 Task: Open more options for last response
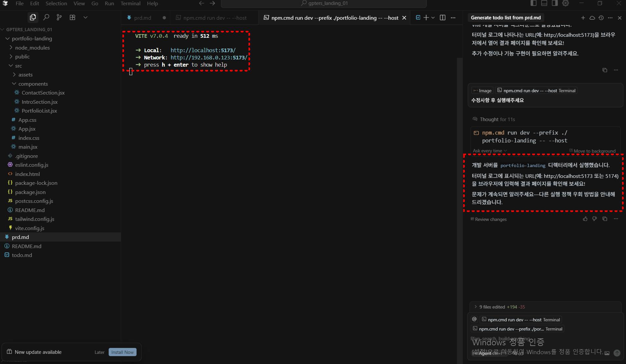click(616, 219)
